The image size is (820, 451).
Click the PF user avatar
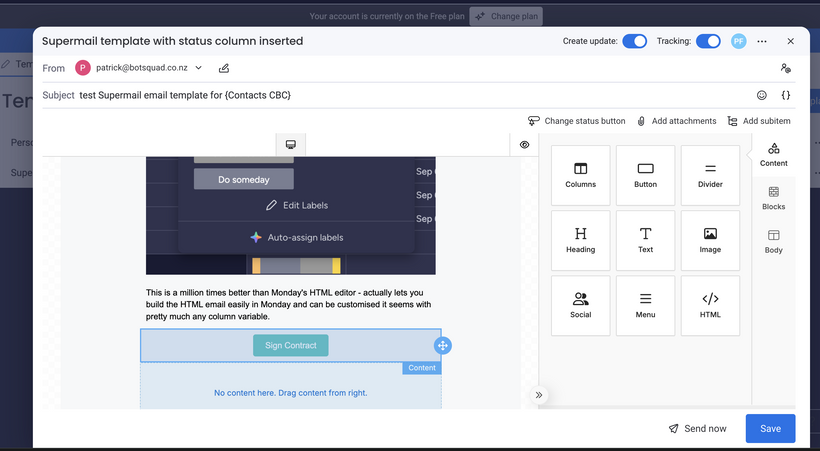(738, 41)
